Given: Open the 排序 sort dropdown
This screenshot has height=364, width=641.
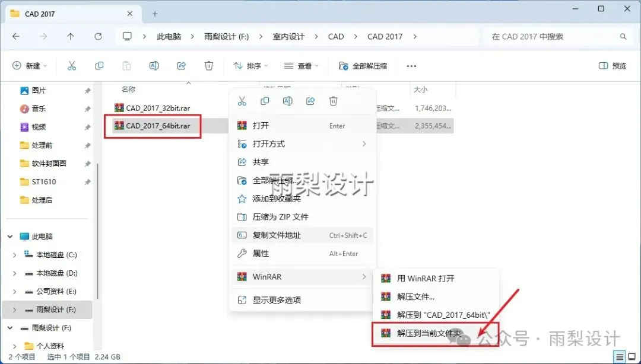Looking at the screenshot, I should click(x=250, y=66).
